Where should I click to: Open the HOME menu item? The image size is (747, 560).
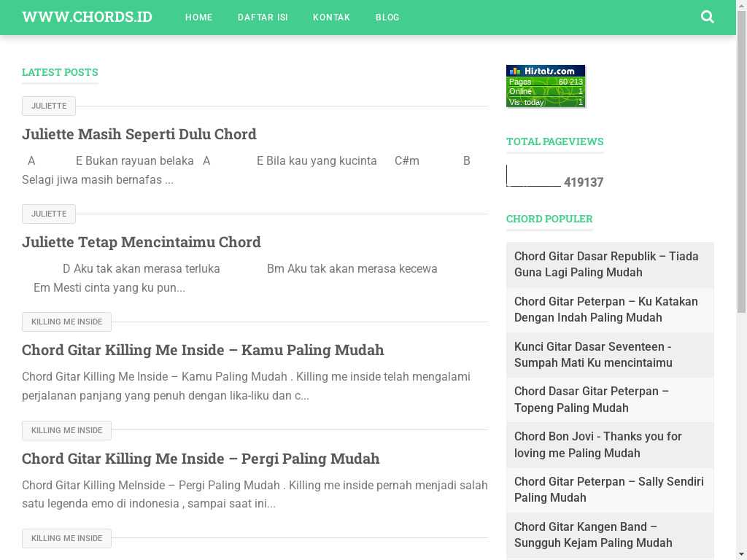click(x=198, y=17)
